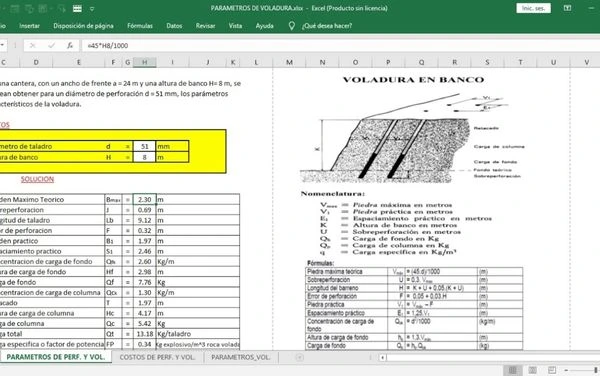
Task: Open the Vista ribbon tab
Action: [235, 26]
